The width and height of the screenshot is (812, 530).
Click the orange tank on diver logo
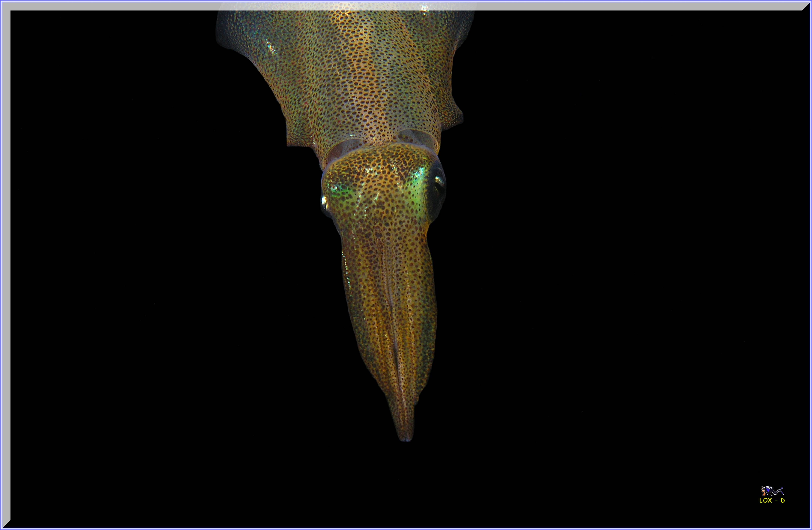click(x=764, y=493)
